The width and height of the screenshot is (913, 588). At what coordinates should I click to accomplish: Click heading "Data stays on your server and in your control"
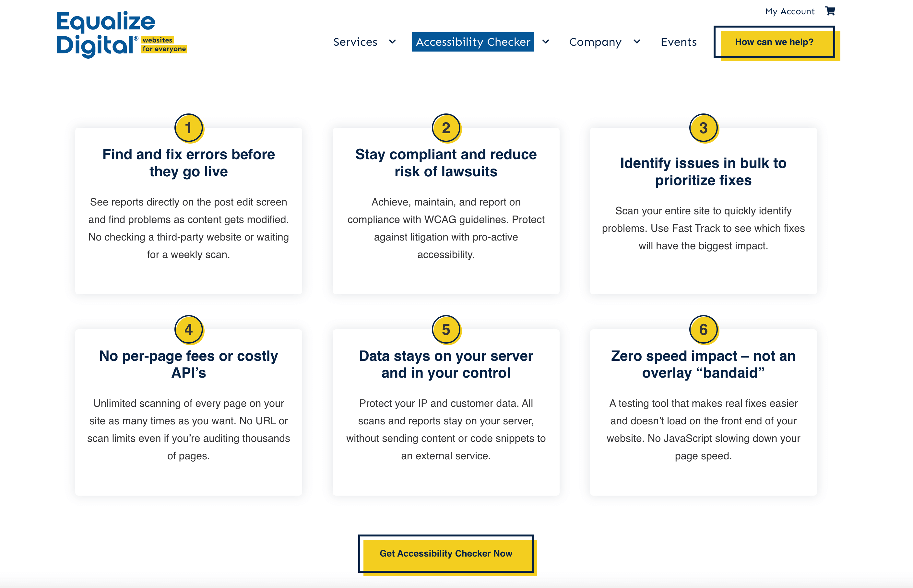coord(446,364)
